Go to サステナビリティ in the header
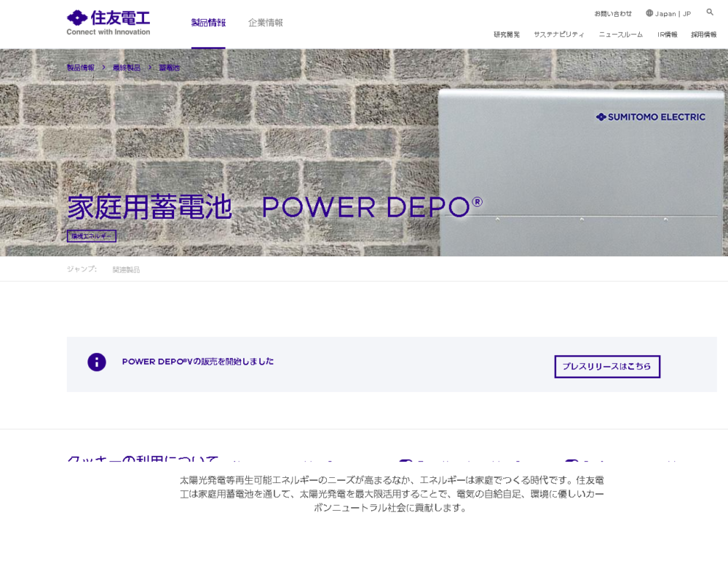The width and height of the screenshot is (728, 574). pos(559,34)
